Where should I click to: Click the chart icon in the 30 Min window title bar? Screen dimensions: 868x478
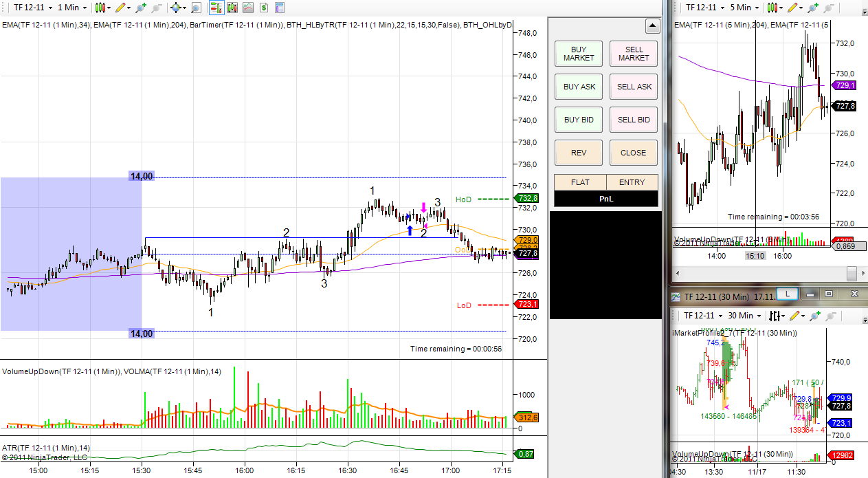[x=676, y=296]
